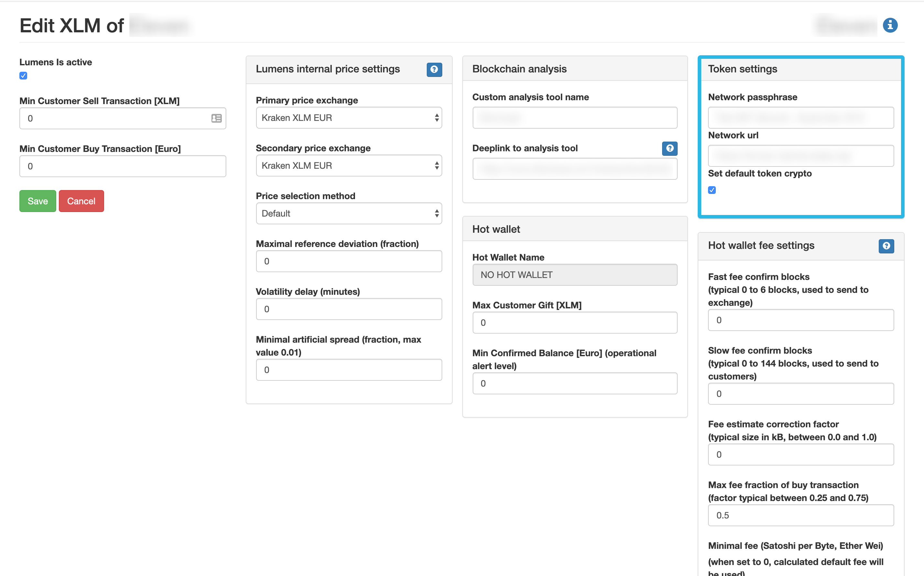Click the Network passphrase input field
924x576 pixels.
pos(800,118)
